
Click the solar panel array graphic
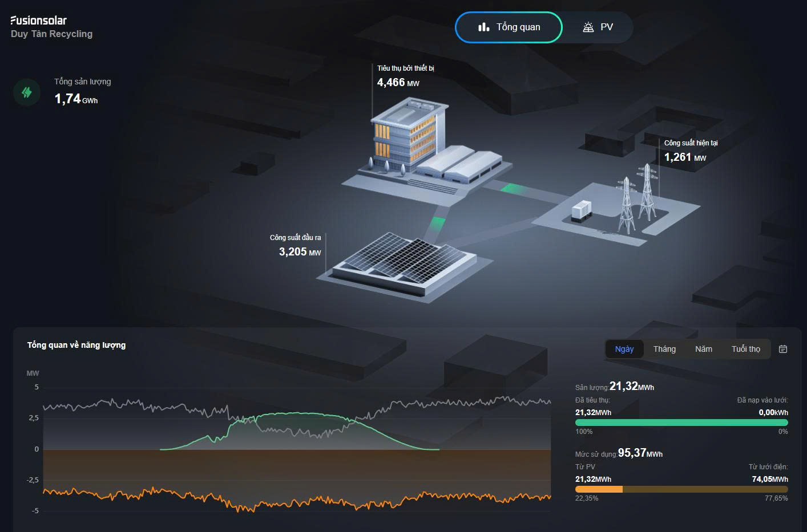pyautogui.click(x=404, y=261)
